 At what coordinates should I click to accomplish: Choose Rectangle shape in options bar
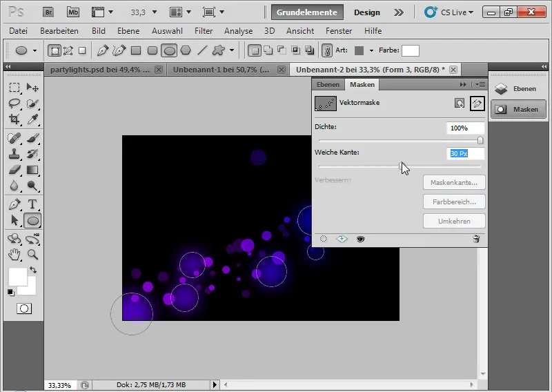pyautogui.click(x=136, y=50)
